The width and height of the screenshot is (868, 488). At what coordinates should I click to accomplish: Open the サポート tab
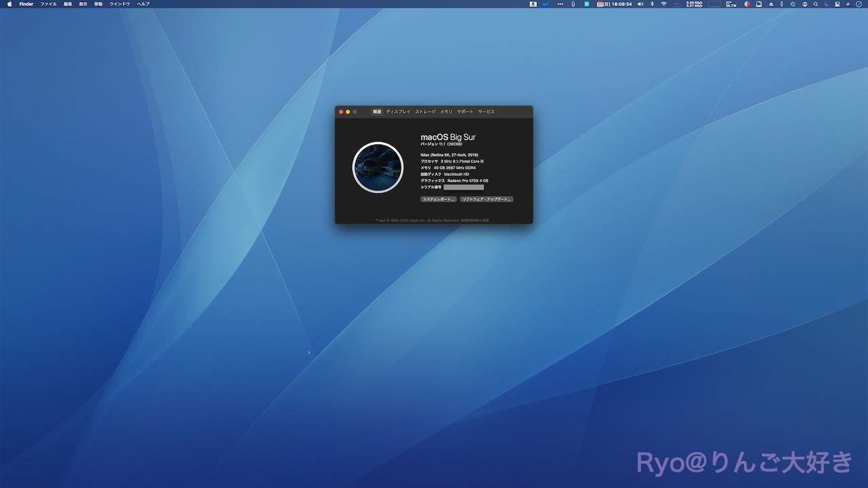point(465,112)
